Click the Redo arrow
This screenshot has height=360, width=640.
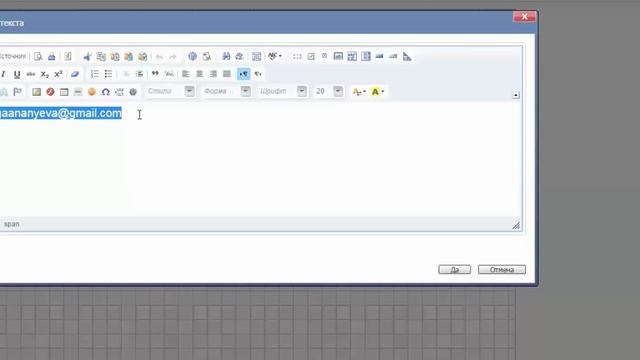pyautogui.click(x=173, y=56)
